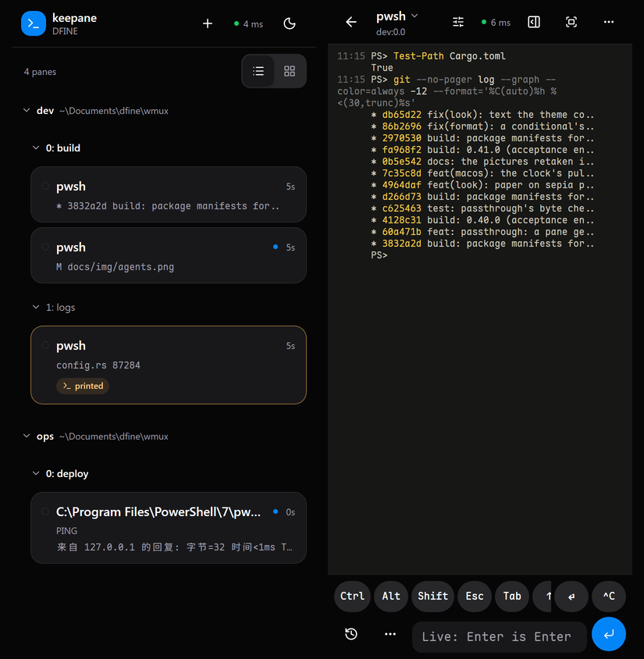The height and width of the screenshot is (659, 644).
Task: Select circle on config.rs pwsh card
Action: tap(45, 345)
